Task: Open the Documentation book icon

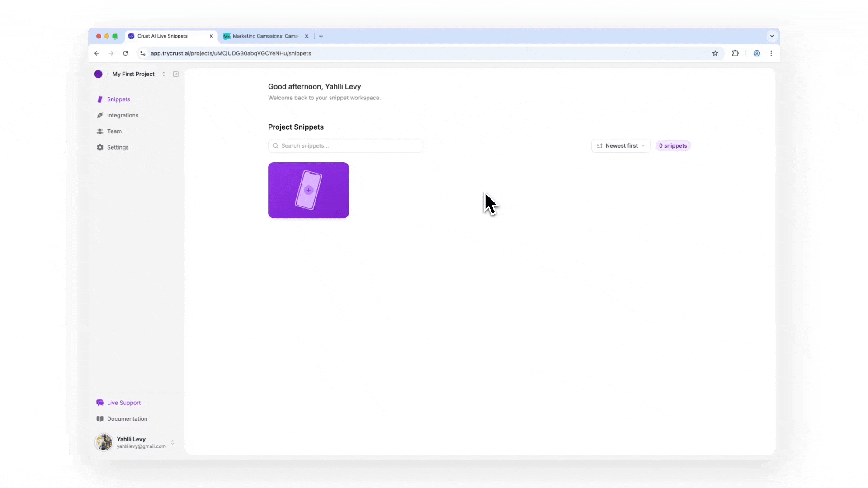Action: tap(99, 418)
